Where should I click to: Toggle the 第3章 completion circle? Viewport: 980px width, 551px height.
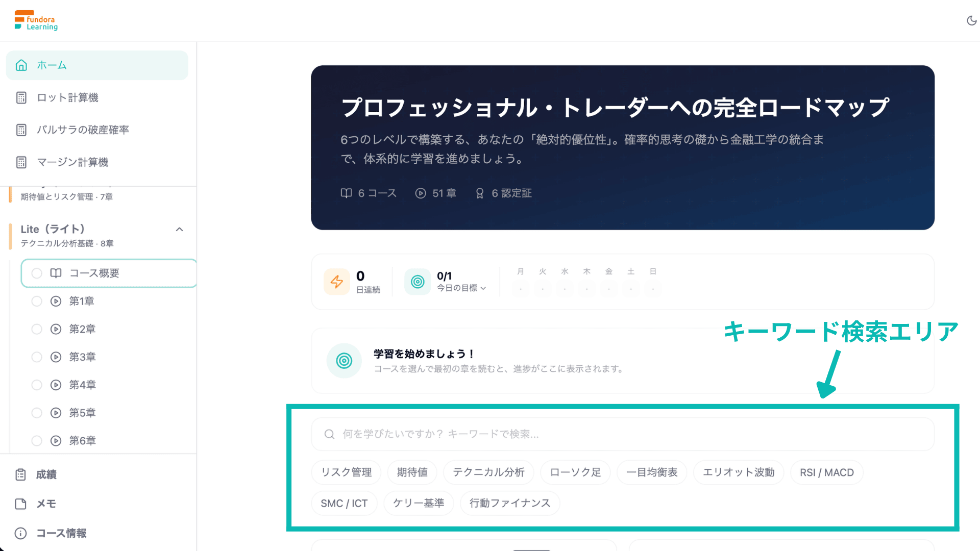coord(37,357)
